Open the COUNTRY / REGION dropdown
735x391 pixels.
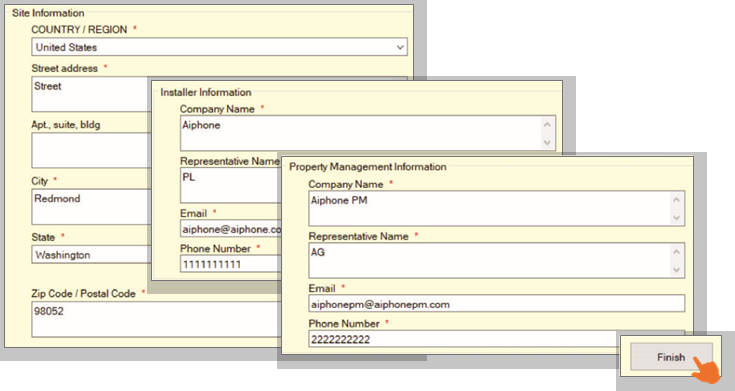(x=219, y=47)
